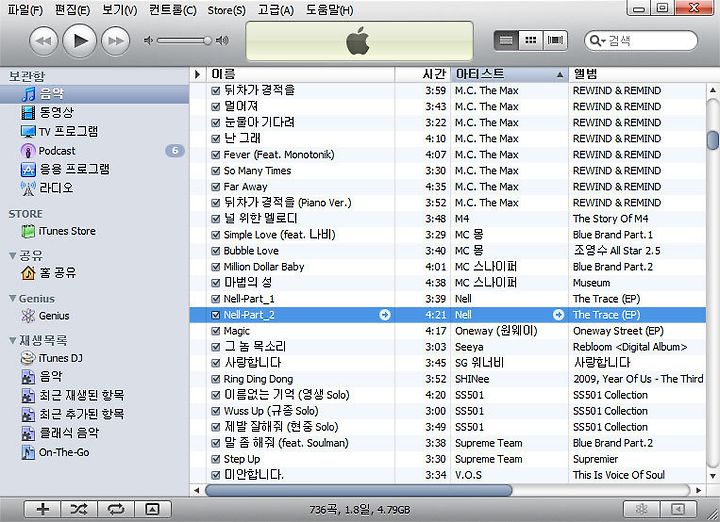This screenshot has width=720, height=522.
Task: Open the 보기(V) menu
Action: (119, 10)
